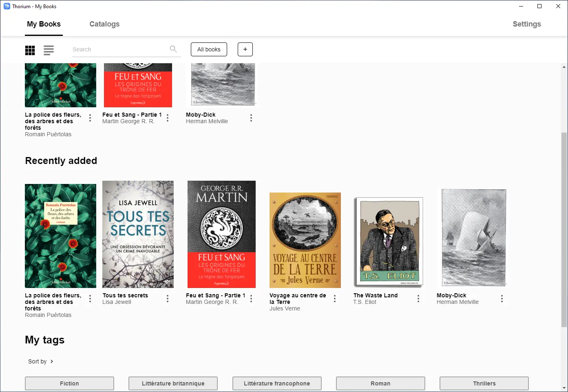Filter by the Fiction tag
The image size is (568, 392).
(x=69, y=383)
